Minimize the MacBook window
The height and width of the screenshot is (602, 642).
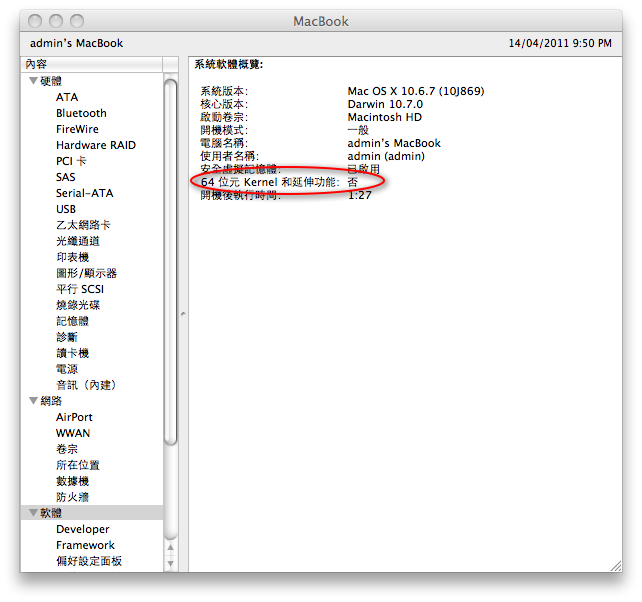click(x=56, y=21)
